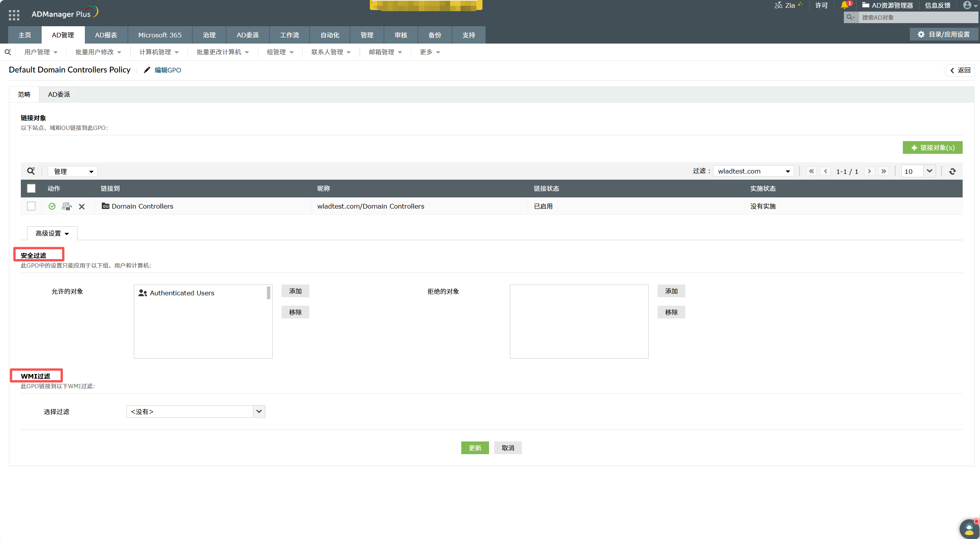Check the select-all header checkbox
980x539 pixels.
31,189
